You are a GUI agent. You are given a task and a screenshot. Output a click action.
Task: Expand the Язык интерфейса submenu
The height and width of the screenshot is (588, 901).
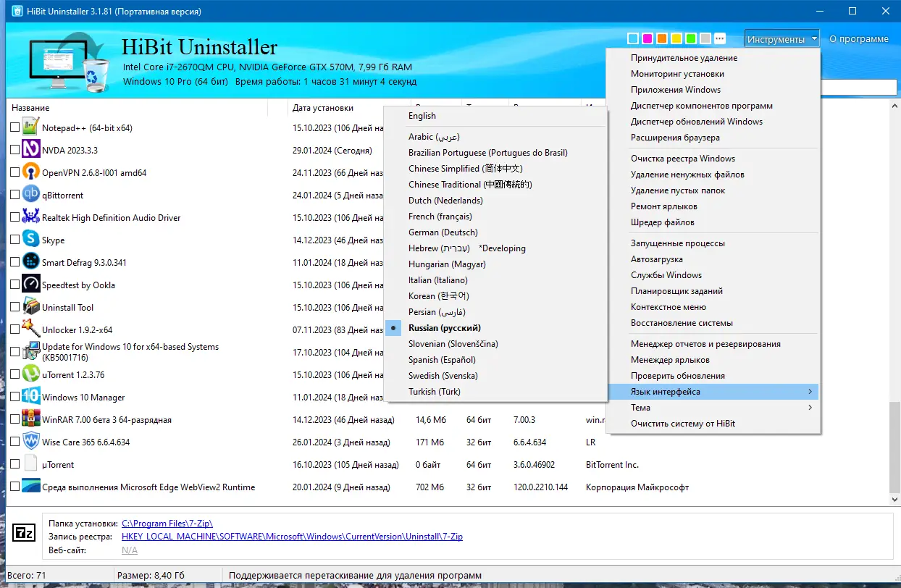[713, 392]
